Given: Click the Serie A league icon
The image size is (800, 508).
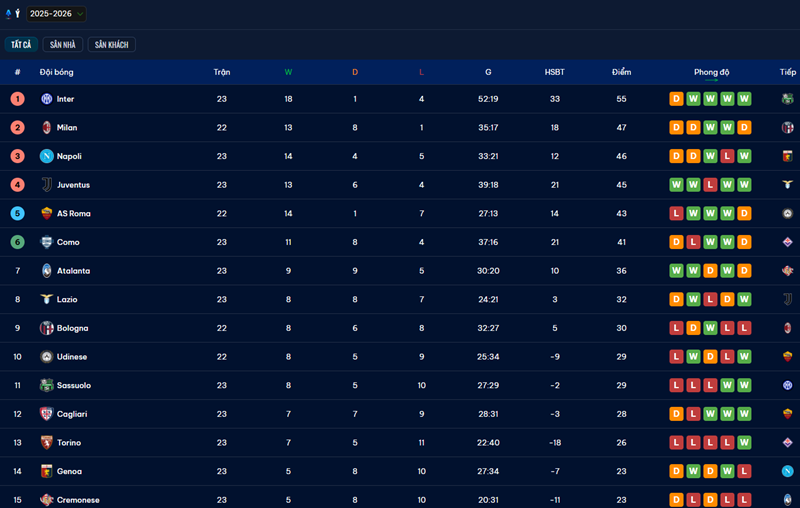Looking at the screenshot, I should pos(12,14).
